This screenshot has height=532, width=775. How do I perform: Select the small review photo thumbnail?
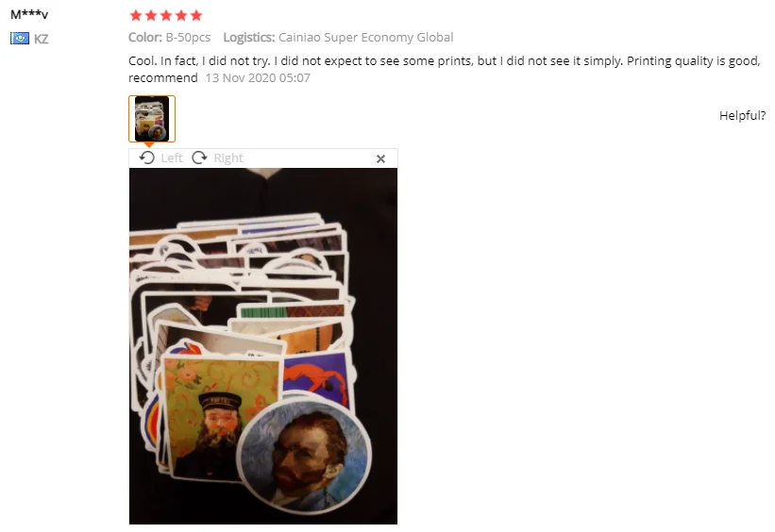152,119
